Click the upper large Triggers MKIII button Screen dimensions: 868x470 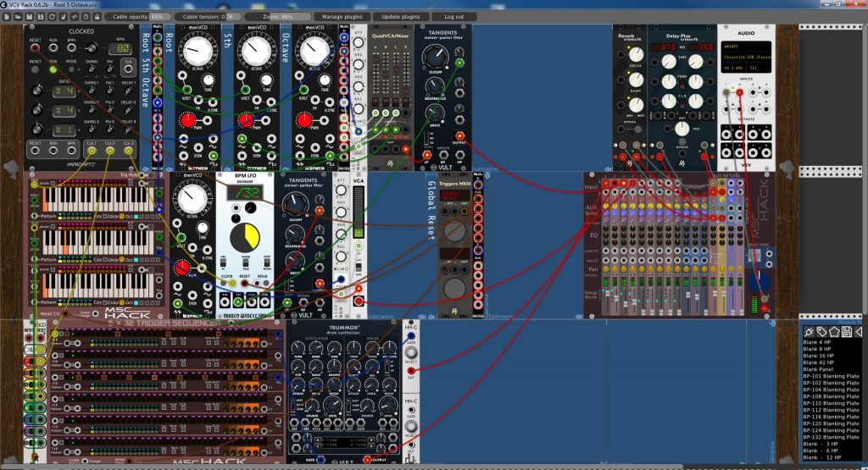454,231
